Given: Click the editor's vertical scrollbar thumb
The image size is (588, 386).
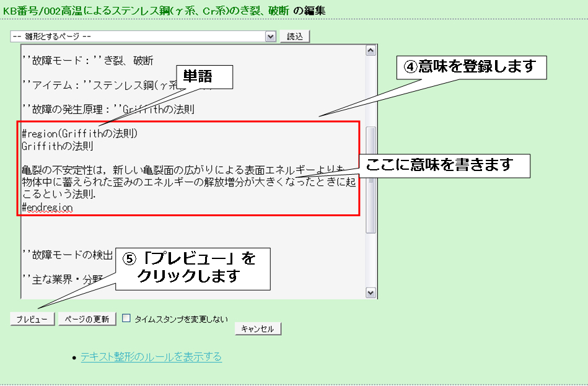Looking at the screenshot, I should 371,180.
